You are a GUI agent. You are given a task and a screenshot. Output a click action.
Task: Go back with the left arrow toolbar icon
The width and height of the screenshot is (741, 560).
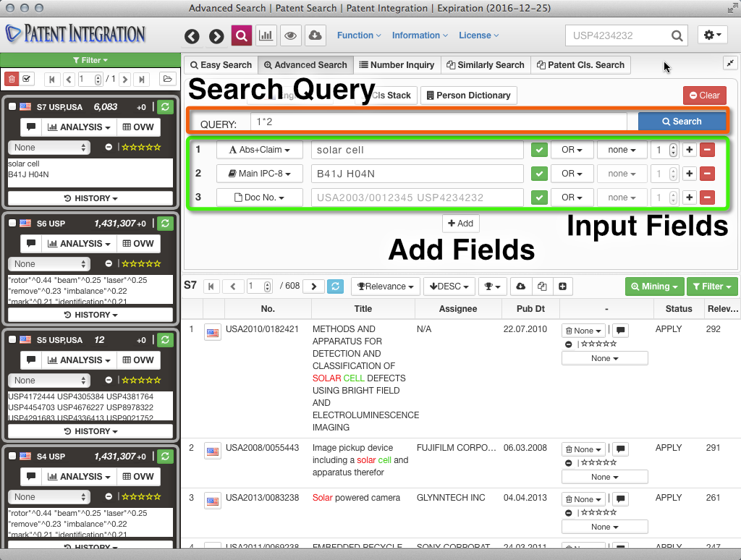(192, 36)
